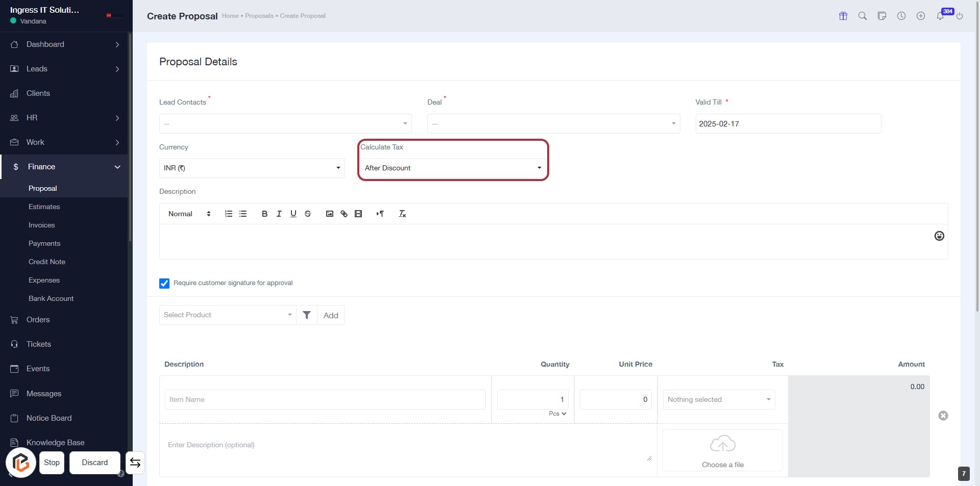Click the gift icon in top bar
Screen dimensions: 980x486
pos(843,16)
